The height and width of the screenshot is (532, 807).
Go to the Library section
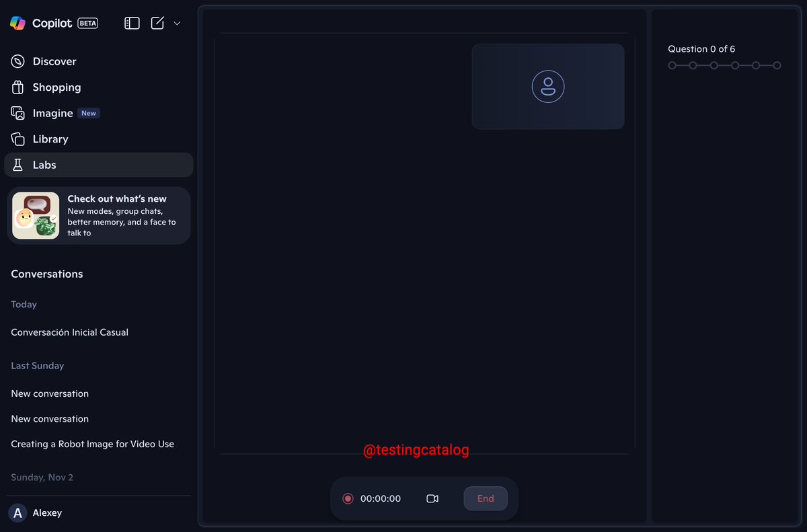50,139
